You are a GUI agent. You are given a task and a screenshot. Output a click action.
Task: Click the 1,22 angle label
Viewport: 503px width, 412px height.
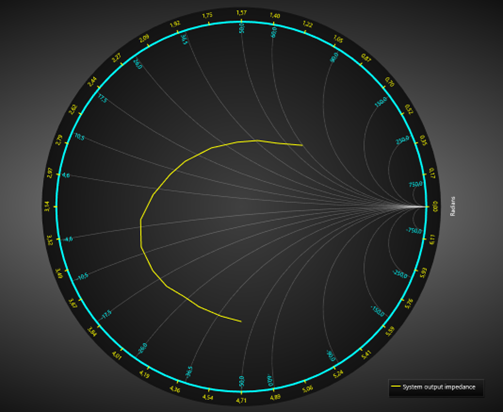point(308,24)
